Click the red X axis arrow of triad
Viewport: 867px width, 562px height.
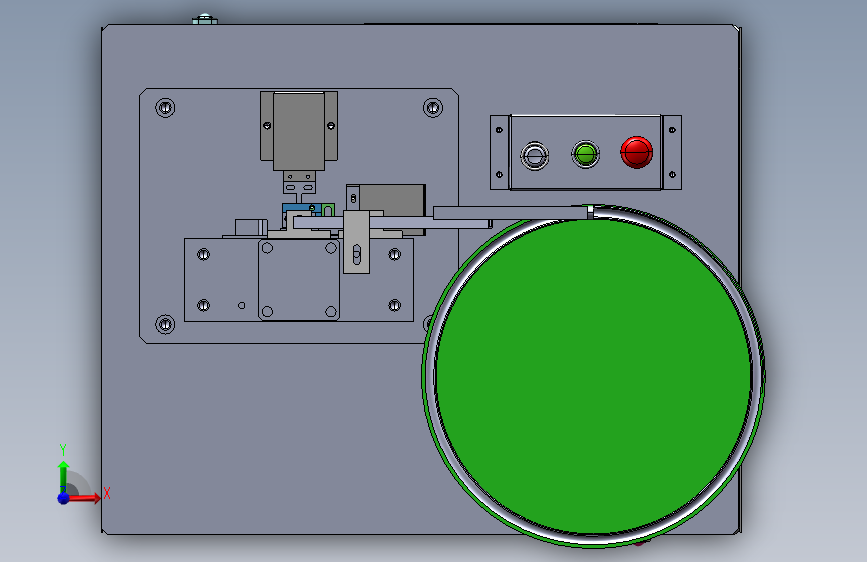[86, 497]
